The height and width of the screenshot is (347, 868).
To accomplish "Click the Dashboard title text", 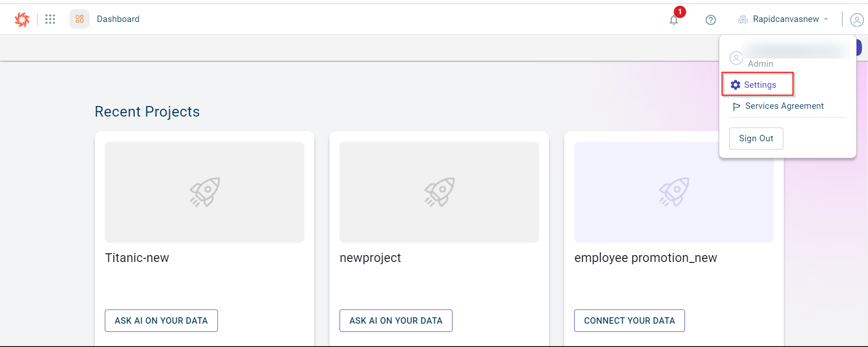I will click(x=118, y=19).
